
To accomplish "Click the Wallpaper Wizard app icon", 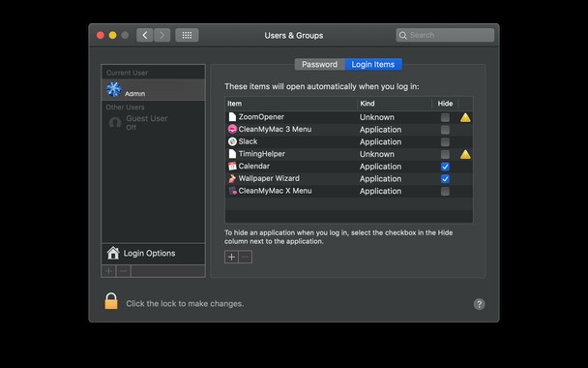I will (x=232, y=178).
